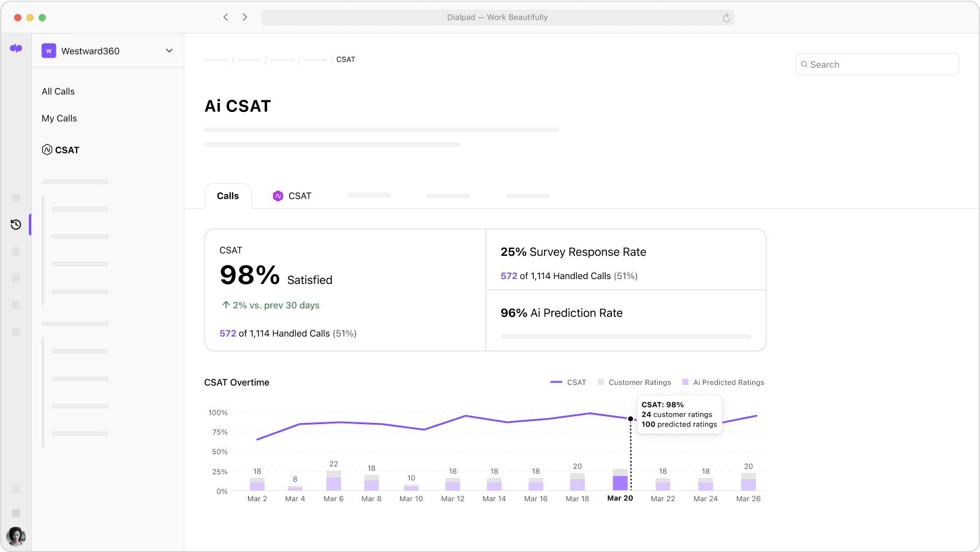Switch to the Calls tab
Image resolution: width=980 pixels, height=552 pixels.
(x=227, y=196)
